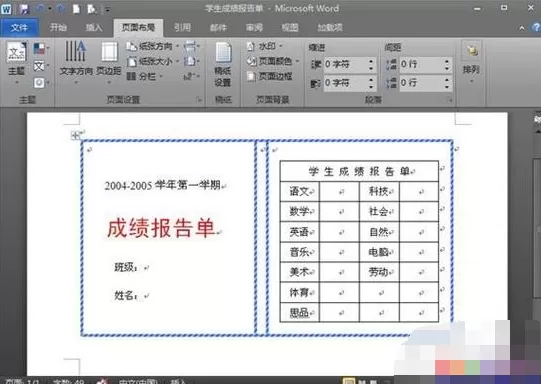The width and height of the screenshot is (541, 384).
Task: Click the breaks icon beside 纸张方向
Action: pos(191,46)
